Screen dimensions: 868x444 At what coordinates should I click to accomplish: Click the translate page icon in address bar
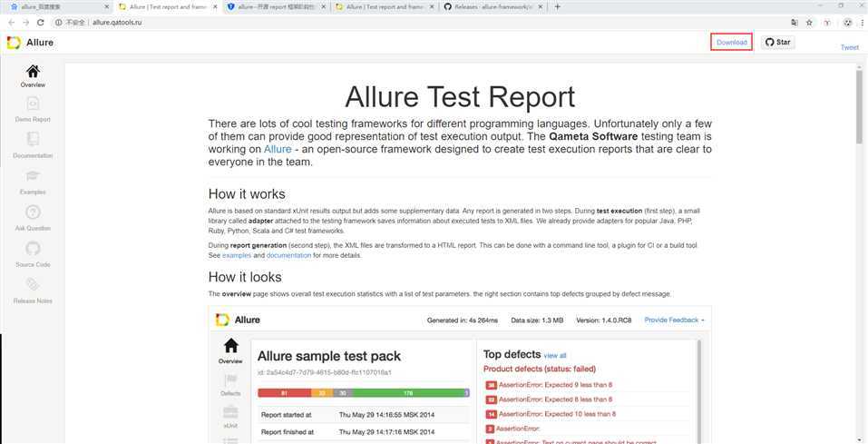[x=795, y=23]
